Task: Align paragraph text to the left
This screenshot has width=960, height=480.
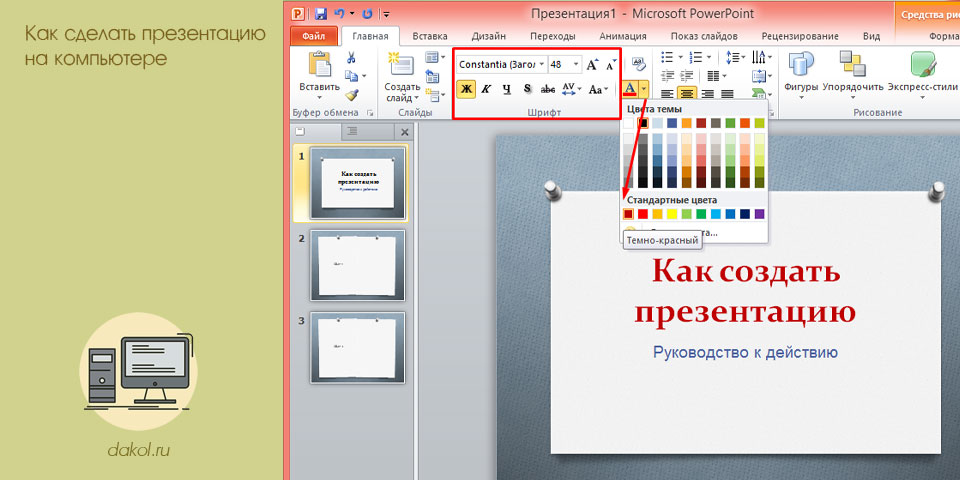Action: pos(667,94)
